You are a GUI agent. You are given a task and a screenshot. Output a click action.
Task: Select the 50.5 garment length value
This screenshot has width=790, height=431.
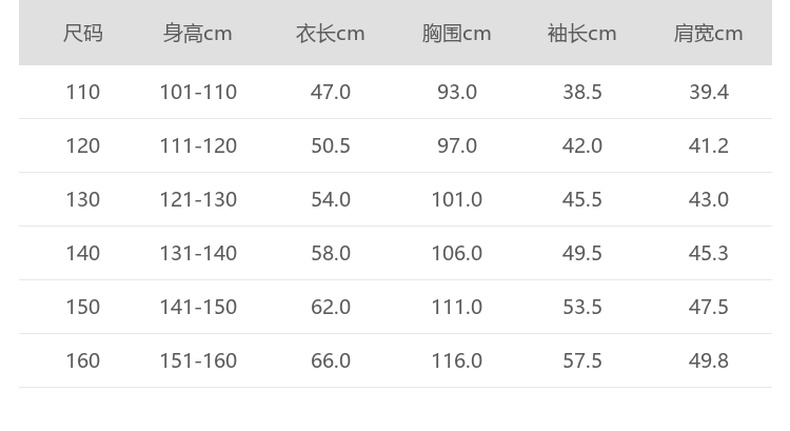(x=330, y=146)
